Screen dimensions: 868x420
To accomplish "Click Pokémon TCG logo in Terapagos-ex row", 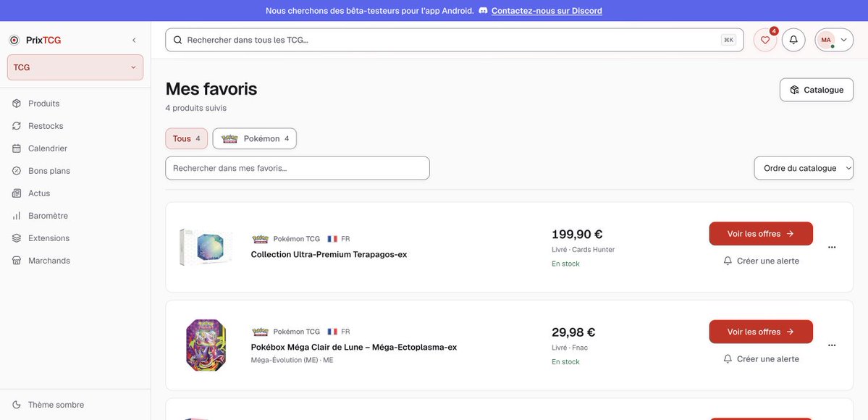I will (260, 239).
